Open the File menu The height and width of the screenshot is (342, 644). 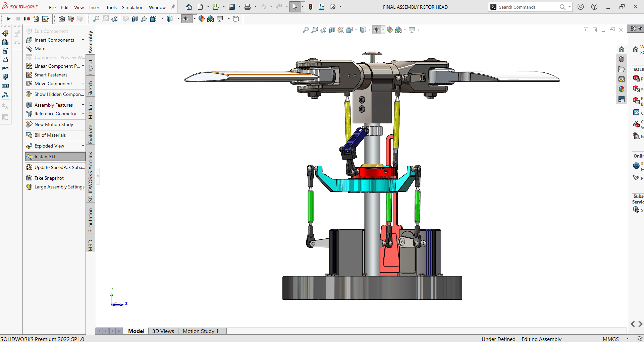pyautogui.click(x=52, y=7)
